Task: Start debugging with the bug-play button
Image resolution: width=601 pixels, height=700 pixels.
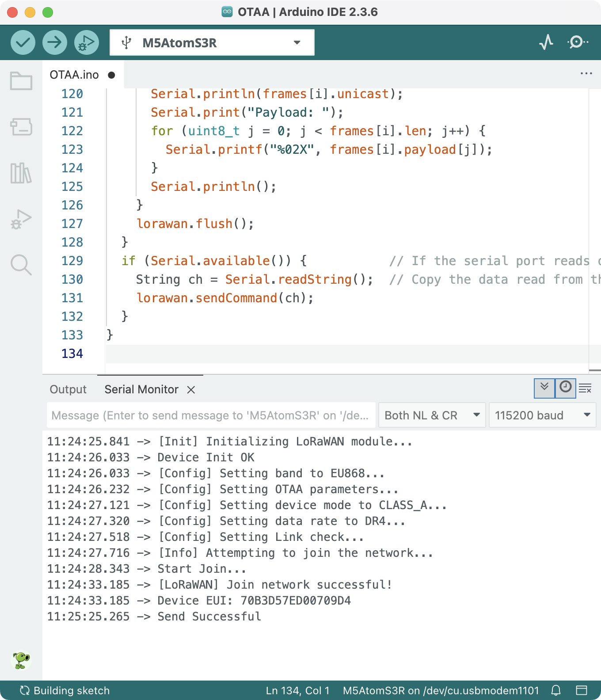Action: (x=87, y=42)
